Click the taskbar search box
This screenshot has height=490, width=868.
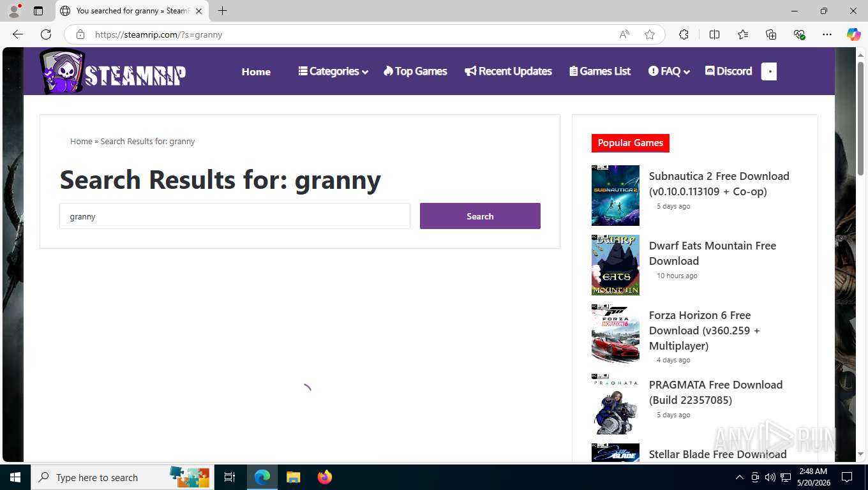click(x=122, y=477)
